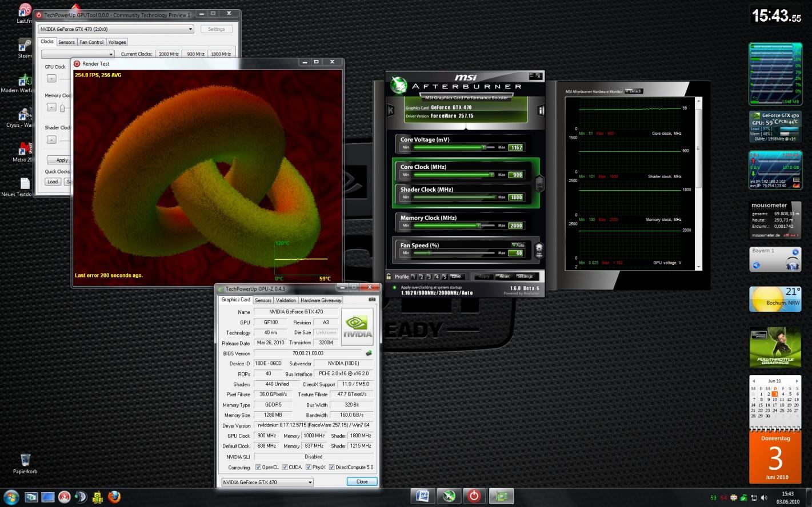The image size is (812, 507).
Task: Click the GPU-Z BIOS save chip icon
Action: [369, 353]
